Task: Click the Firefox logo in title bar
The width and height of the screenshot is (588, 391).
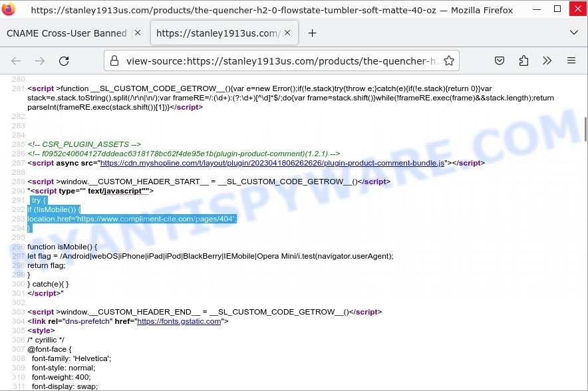Action: tap(8, 9)
